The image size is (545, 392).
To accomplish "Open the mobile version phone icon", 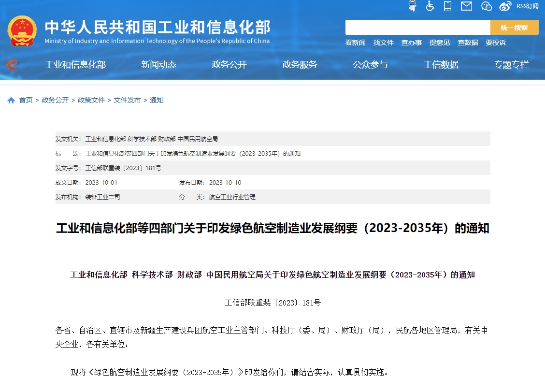I will 448,6.
